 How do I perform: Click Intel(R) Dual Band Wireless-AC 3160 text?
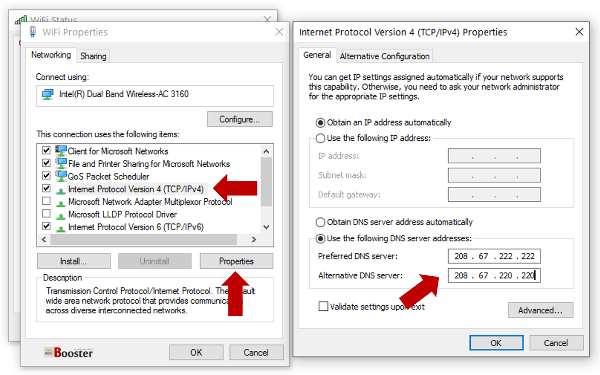(x=124, y=94)
